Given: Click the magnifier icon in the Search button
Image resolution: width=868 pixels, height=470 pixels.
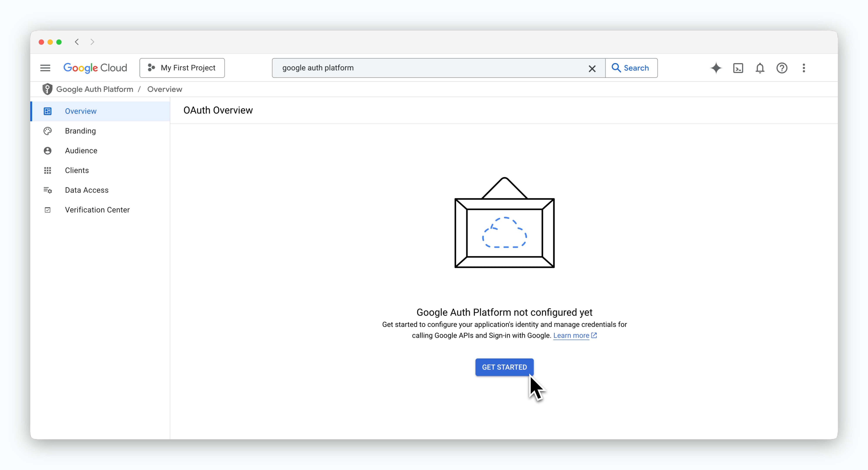Looking at the screenshot, I should (x=616, y=68).
